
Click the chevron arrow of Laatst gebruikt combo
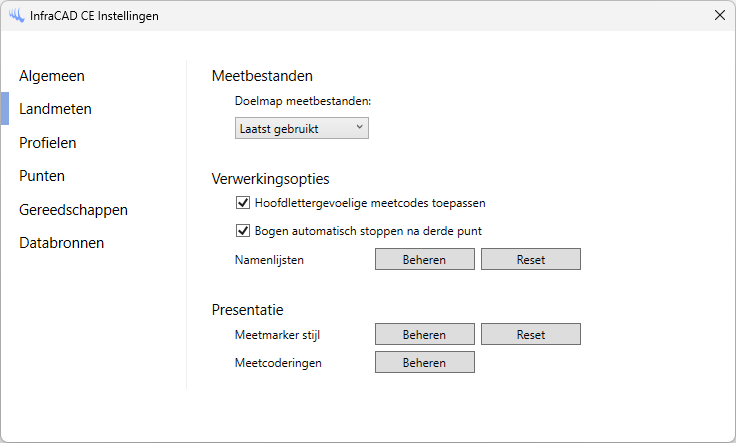(x=359, y=127)
